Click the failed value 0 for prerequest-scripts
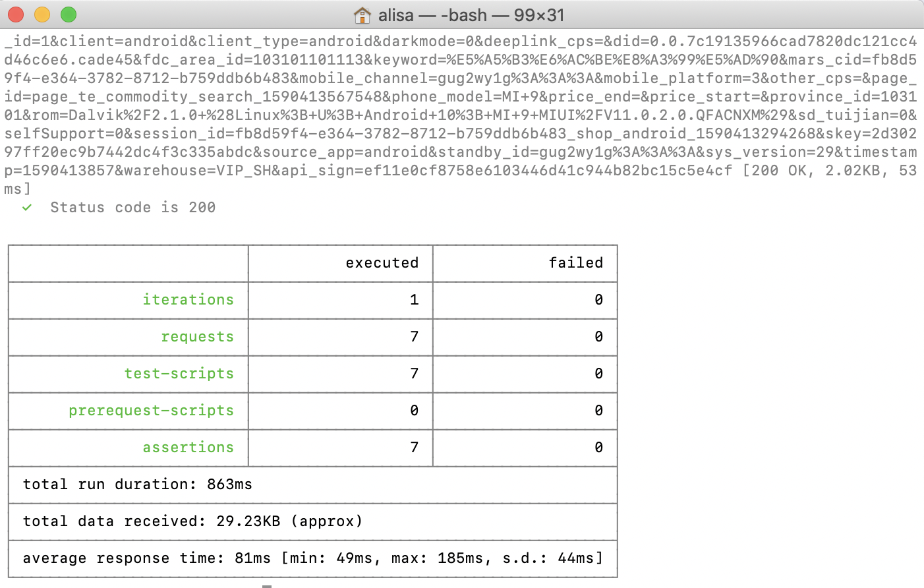 (x=598, y=411)
